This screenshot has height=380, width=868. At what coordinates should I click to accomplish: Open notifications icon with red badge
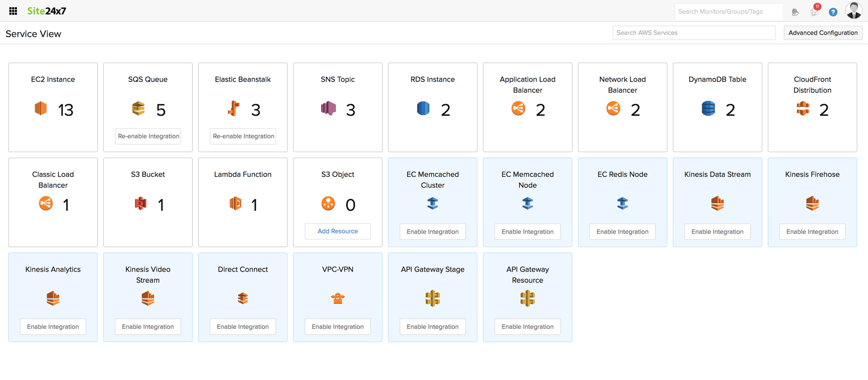[x=815, y=10]
